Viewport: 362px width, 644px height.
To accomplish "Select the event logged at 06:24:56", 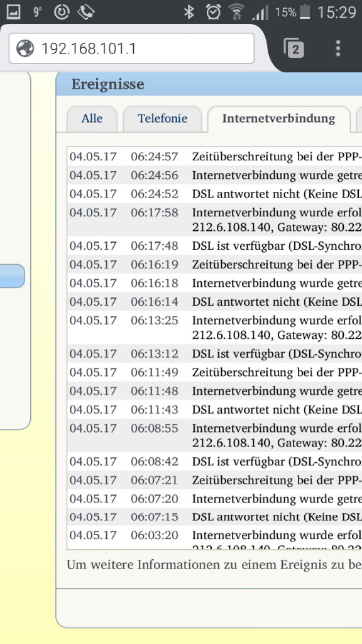I will (x=215, y=175).
